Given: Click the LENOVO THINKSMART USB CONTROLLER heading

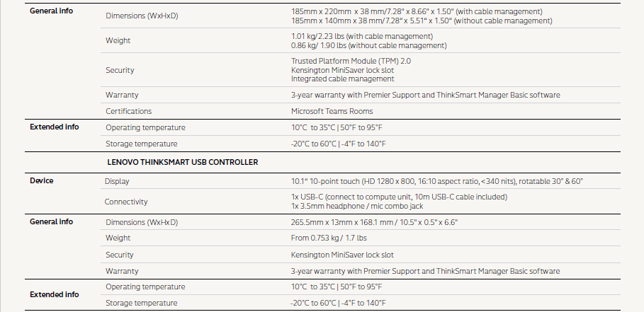Looking at the screenshot, I should [x=182, y=162].
